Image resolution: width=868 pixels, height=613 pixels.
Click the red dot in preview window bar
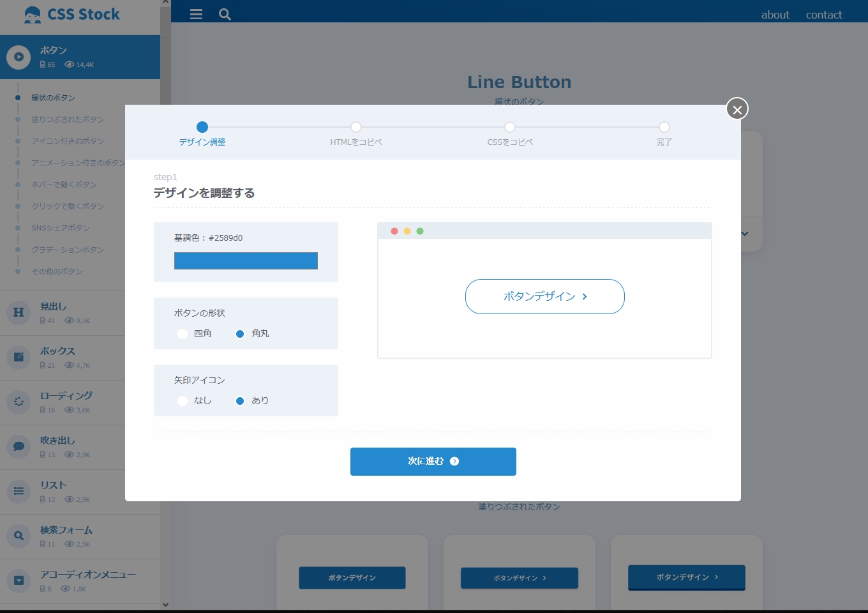[394, 231]
